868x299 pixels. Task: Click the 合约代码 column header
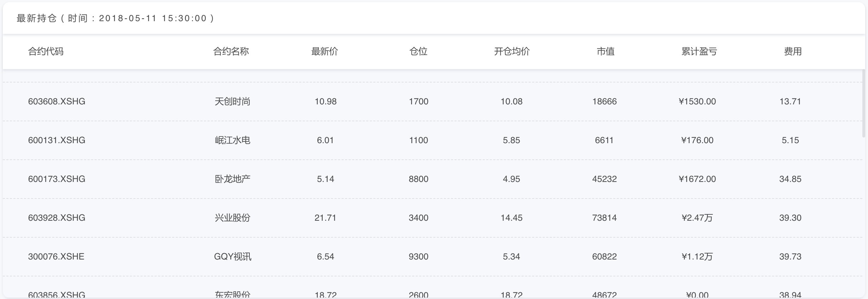click(46, 51)
